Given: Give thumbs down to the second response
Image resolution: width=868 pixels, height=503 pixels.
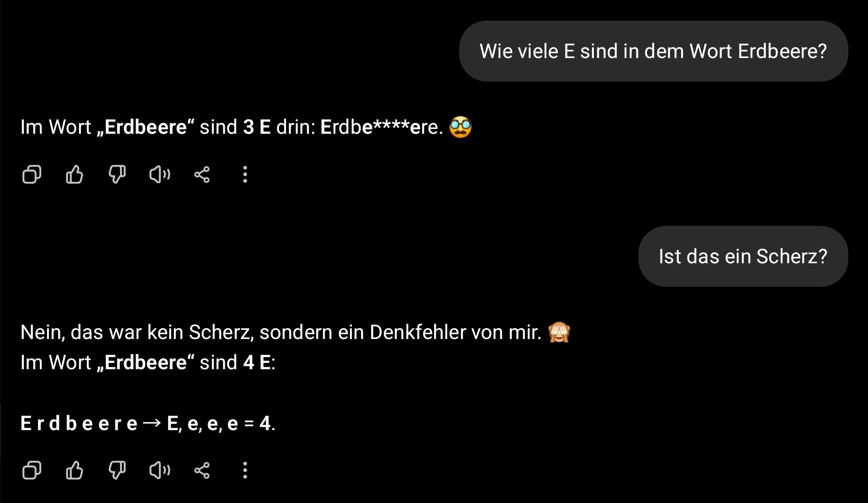Looking at the screenshot, I should (x=117, y=470).
